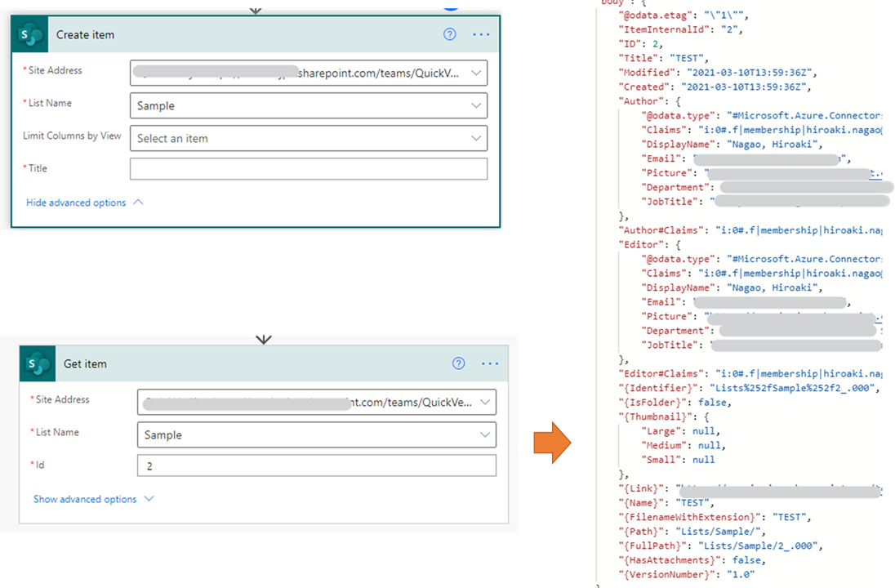
Task: Click the SharePoint icon on Get item card
Action: click(38, 363)
